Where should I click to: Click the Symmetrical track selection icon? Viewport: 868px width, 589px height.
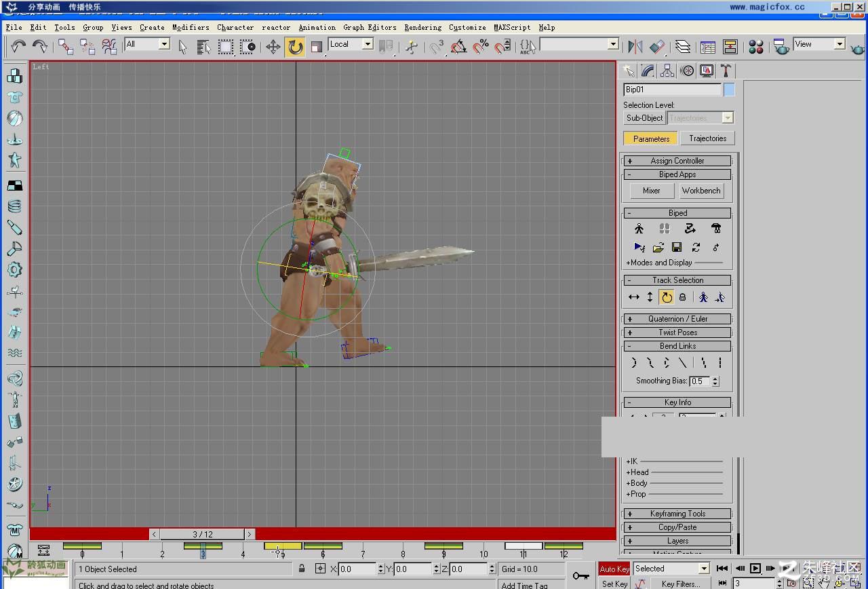[x=703, y=297]
